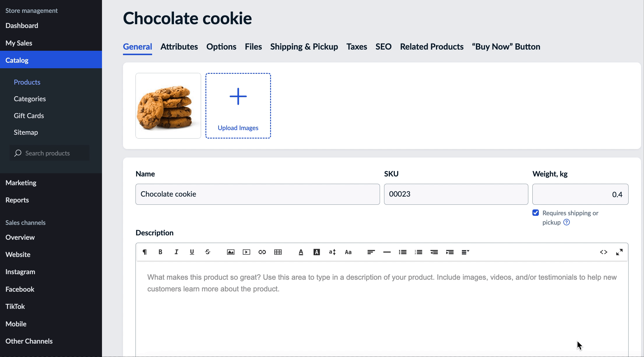The height and width of the screenshot is (357, 644).
Task: Open the paragraph format menu
Action: coord(145,252)
